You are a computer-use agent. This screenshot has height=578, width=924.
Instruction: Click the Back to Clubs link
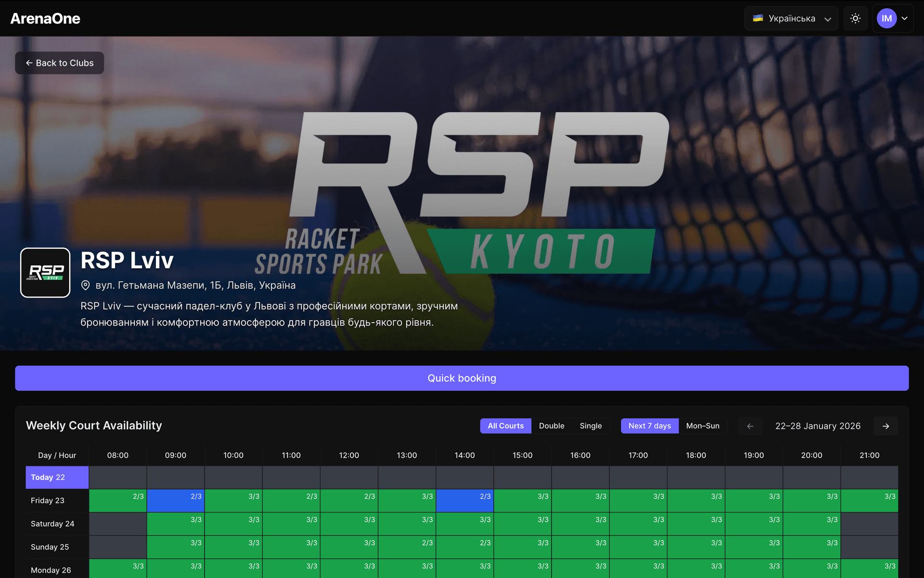point(59,63)
